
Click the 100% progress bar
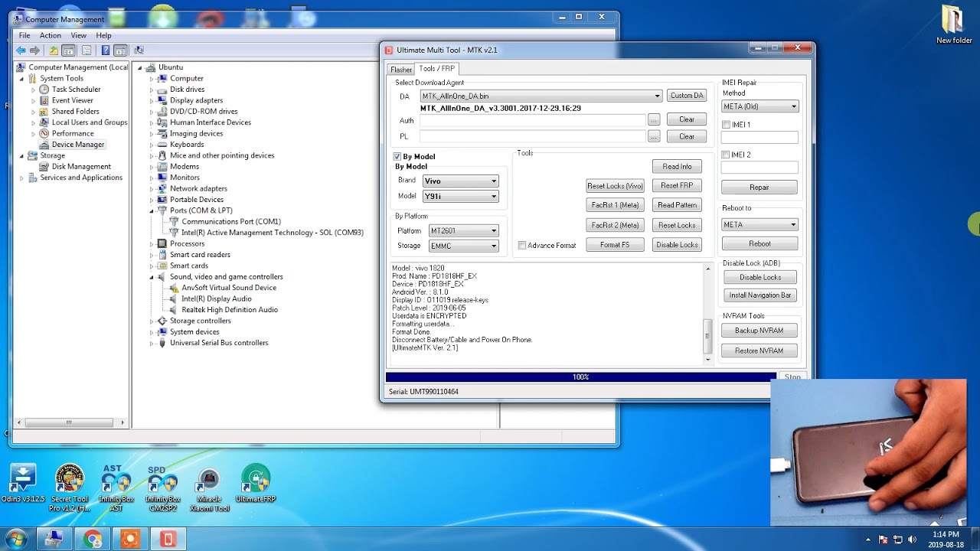[581, 377]
